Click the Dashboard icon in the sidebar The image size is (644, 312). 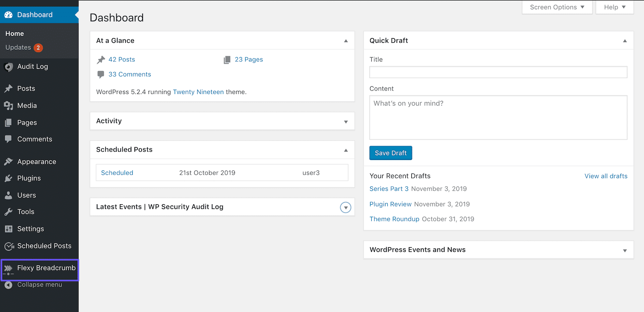[x=8, y=14]
